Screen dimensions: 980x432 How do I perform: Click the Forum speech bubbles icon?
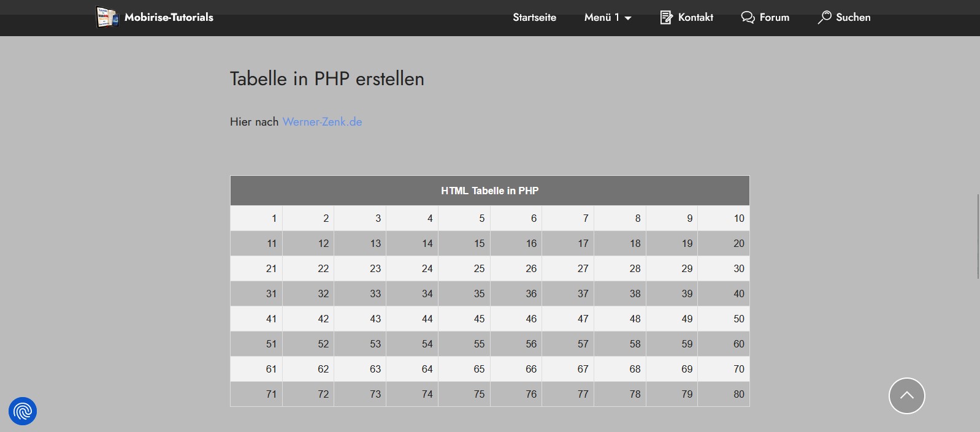pyautogui.click(x=748, y=17)
